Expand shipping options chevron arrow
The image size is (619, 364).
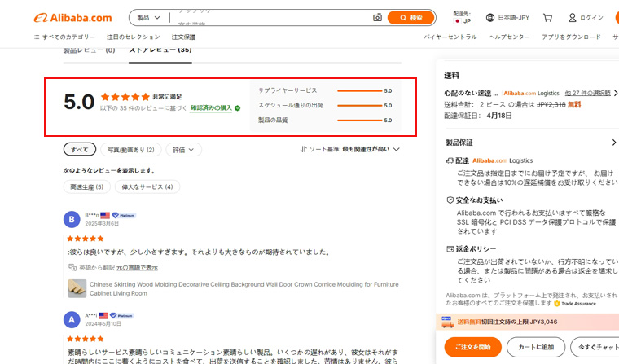point(615,93)
